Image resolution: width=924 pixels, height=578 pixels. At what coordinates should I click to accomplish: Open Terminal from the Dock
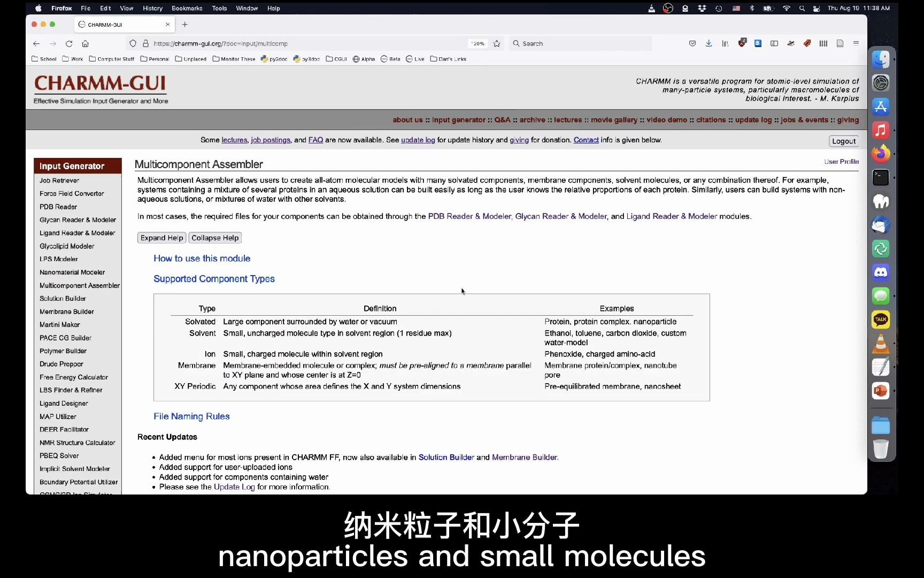[881, 177]
